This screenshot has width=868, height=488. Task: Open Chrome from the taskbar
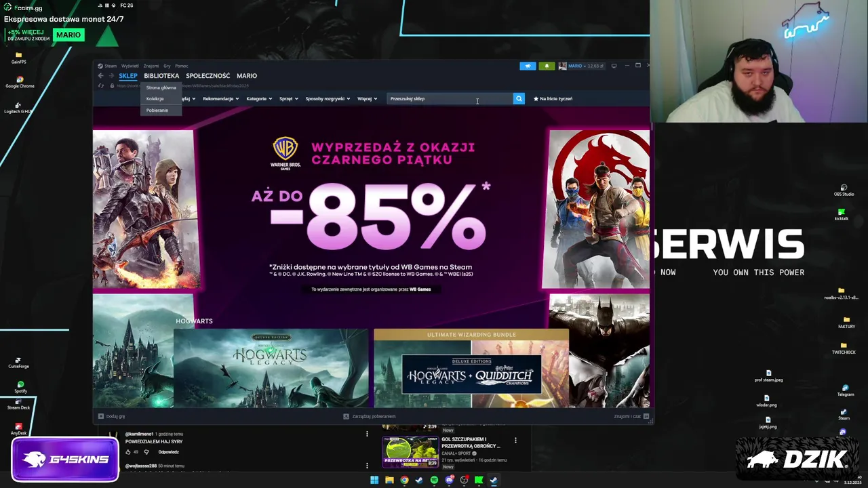click(x=404, y=481)
